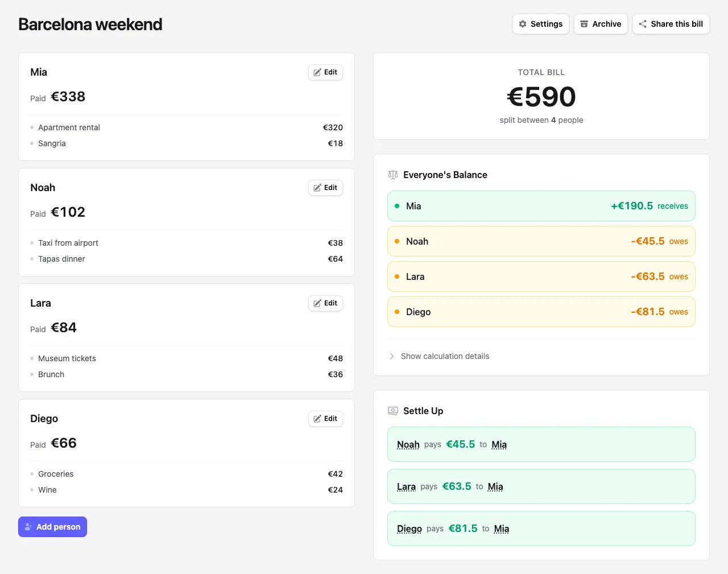728x574 pixels.
Task: Click Mia link in Diego's payment row
Action: [502, 528]
